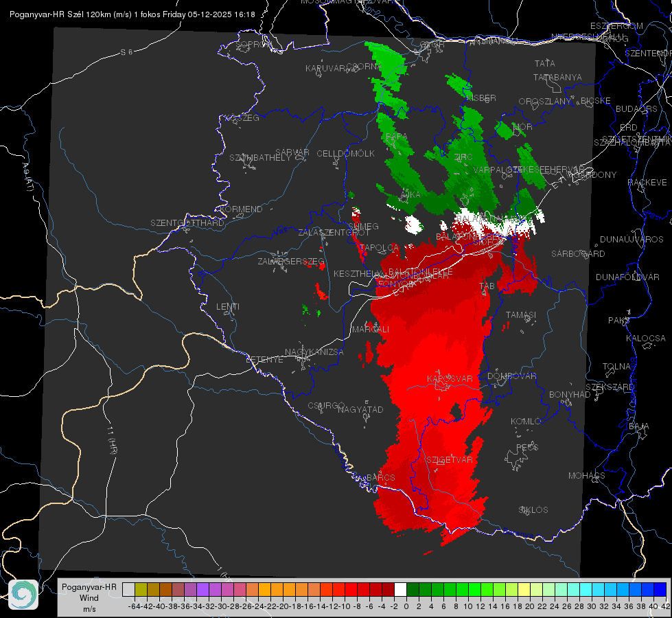Click the RACKEVE label
Viewport: 672px width, 618px height.
click(647, 183)
